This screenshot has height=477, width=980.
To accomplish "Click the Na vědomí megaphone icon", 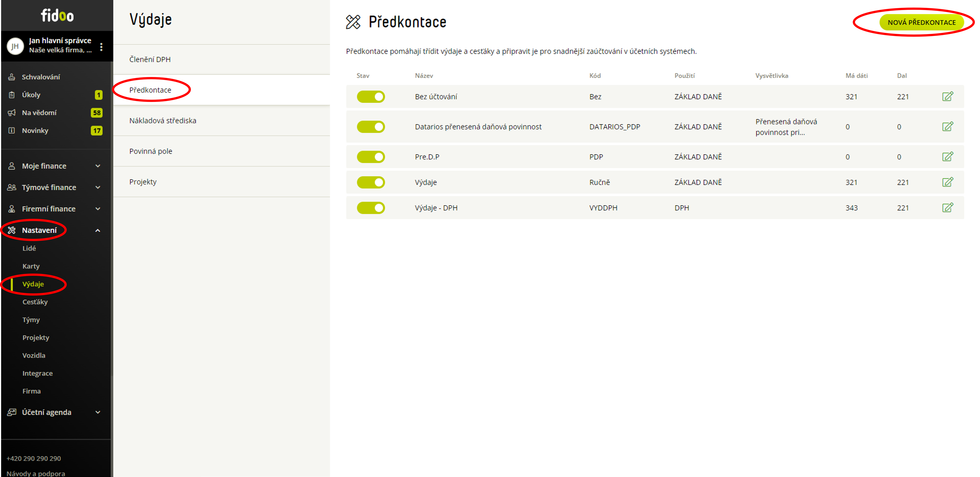I will click(x=12, y=113).
